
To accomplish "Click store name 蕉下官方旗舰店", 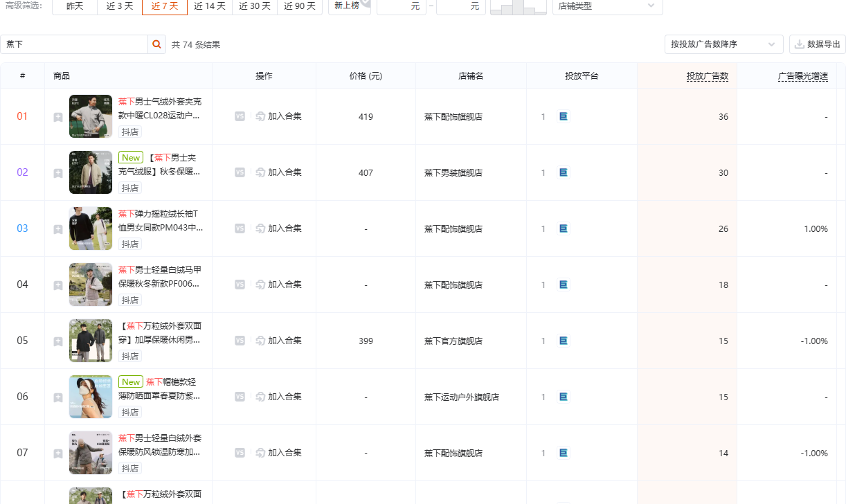I will (453, 341).
